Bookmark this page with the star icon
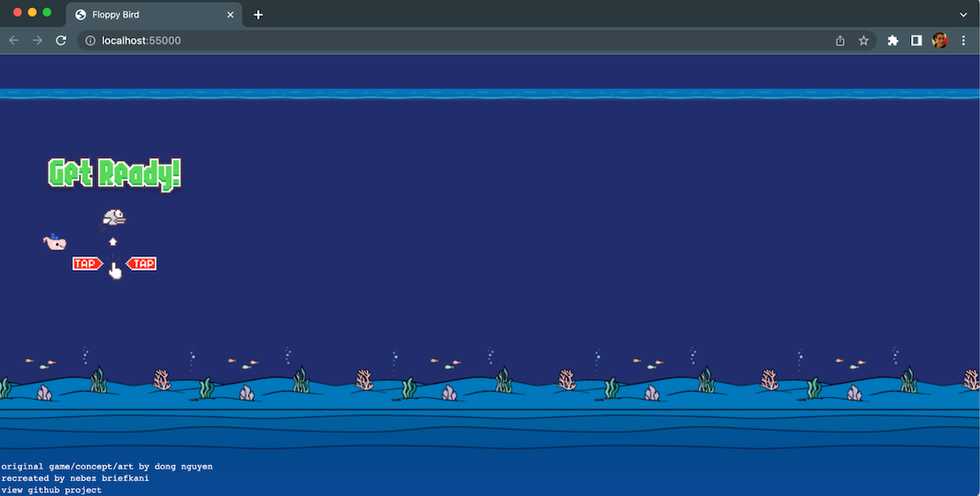 pos(863,41)
